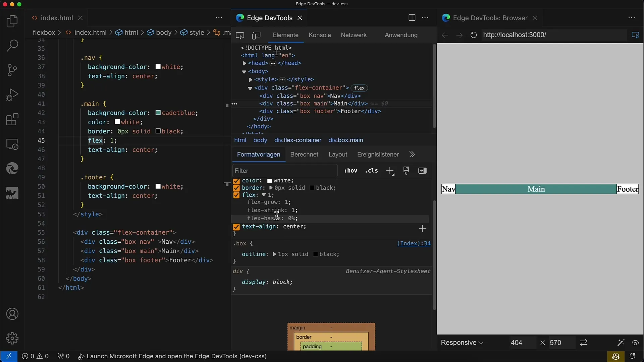Viewport: 644px width, 362px height.
Task: Toggle device emulation icon in DevTools
Action: click(x=256, y=35)
